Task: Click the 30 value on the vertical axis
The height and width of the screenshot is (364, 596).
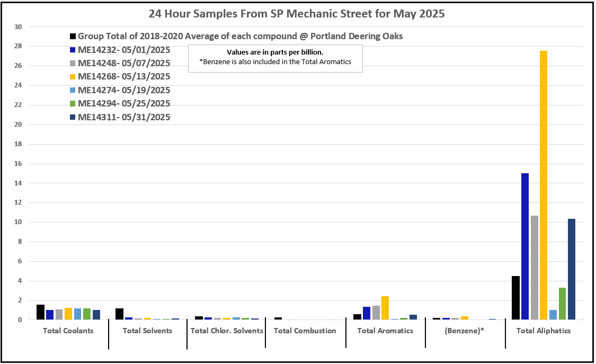Action: (19, 26)
